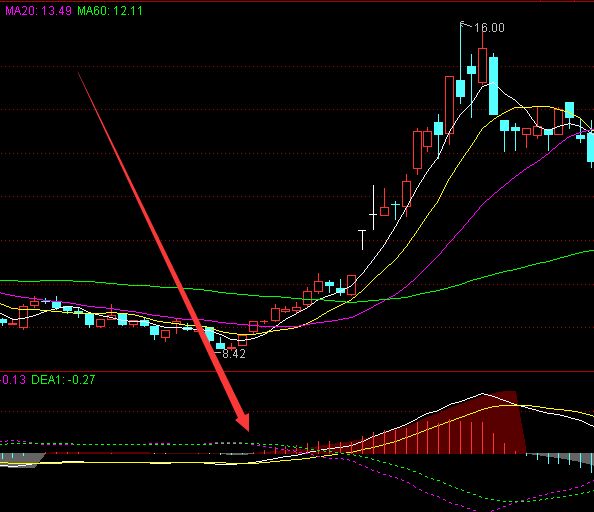Click the purple -0.13 indicator value
This screenshot has height=512, width=594.
click(13, 379)
